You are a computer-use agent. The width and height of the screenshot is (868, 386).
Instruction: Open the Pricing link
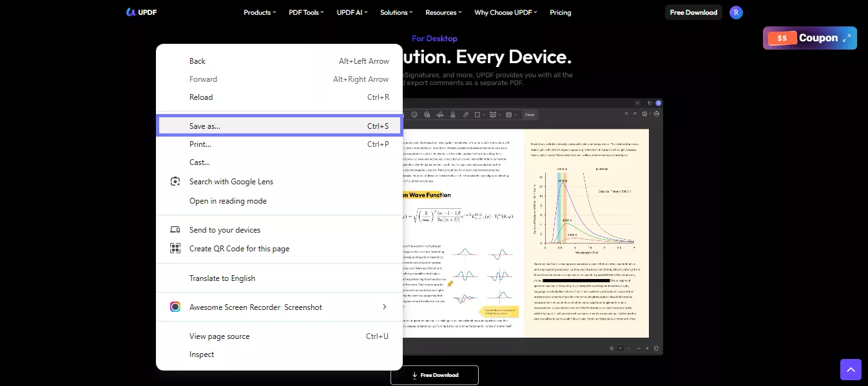click(560, 12)
